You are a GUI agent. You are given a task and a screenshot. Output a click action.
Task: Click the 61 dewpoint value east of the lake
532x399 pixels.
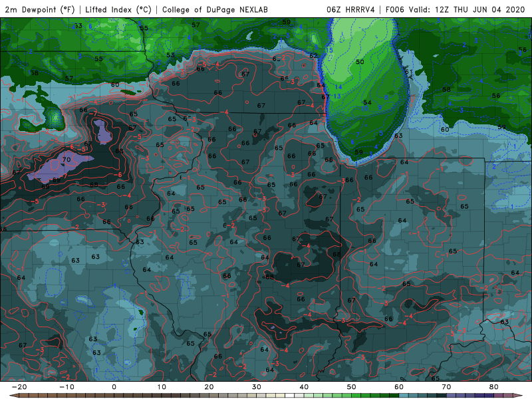(408, 72)
